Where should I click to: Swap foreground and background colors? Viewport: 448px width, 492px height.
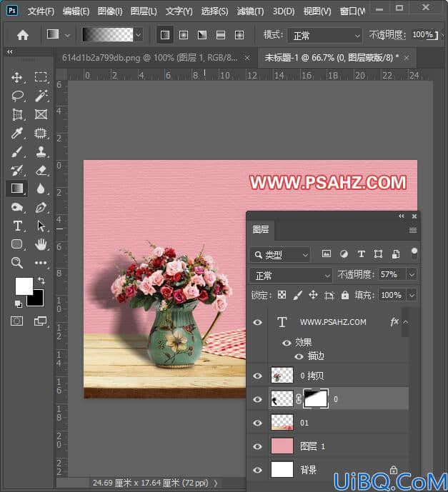point(41,280)
